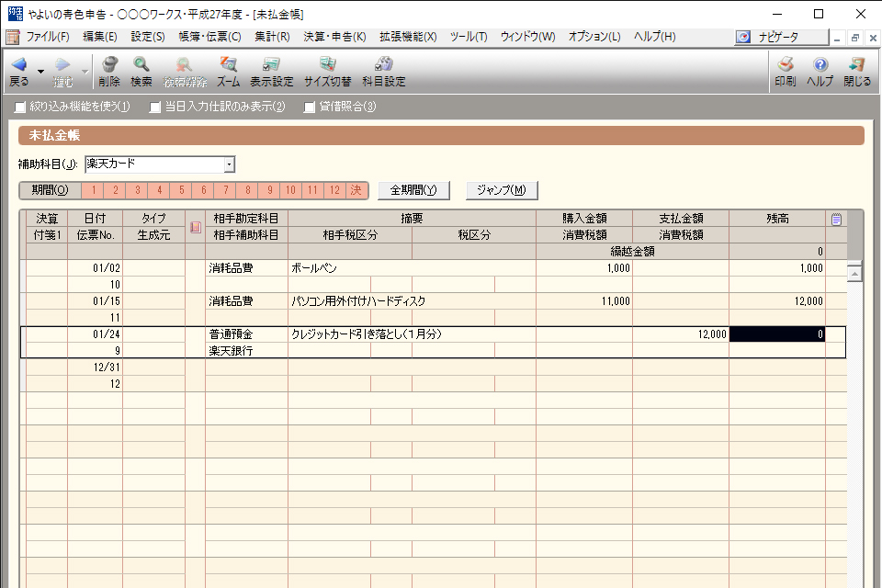Image resolution: width=882 pixels, height=588 pixels.
Task: Open 科目設定 (account settings) icon
Action: click(384, 64)
